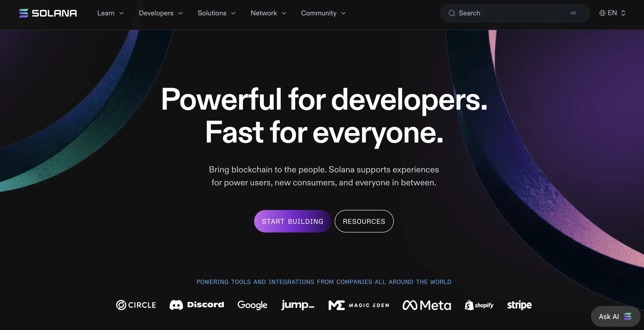Click the Stripe logo
Image resolution: width=644 pixels, height=330 pixels.
point(519,305)
